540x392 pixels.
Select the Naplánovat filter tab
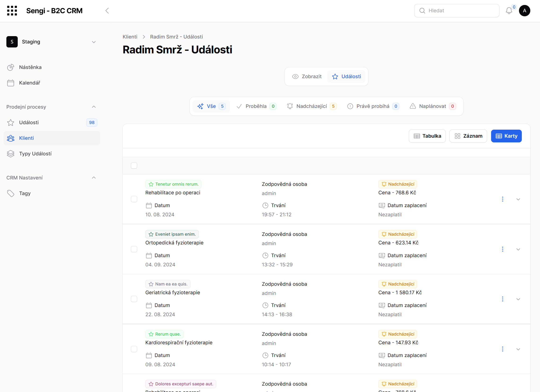click(433, 106)
